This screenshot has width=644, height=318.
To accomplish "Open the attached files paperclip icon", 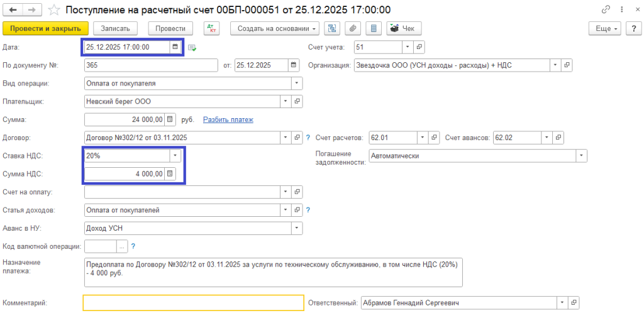I will tap(353, 28).
